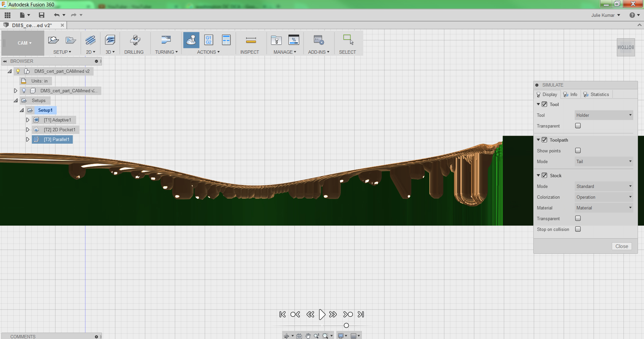Expand the [T1] Adaptive1 operation
Viewport: 644px width, 339px height.
pyautogui.click(x=28, y=120)
